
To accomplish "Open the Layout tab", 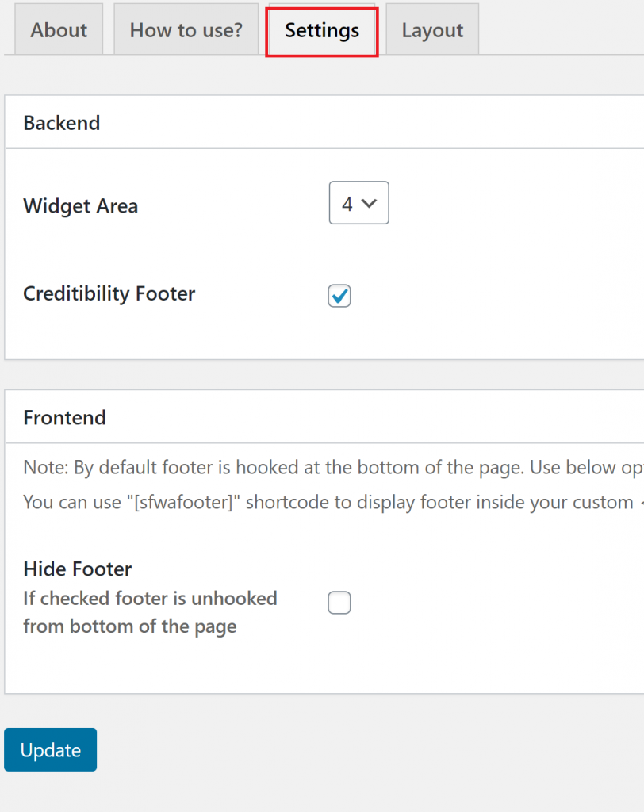I will coord(432,30).
